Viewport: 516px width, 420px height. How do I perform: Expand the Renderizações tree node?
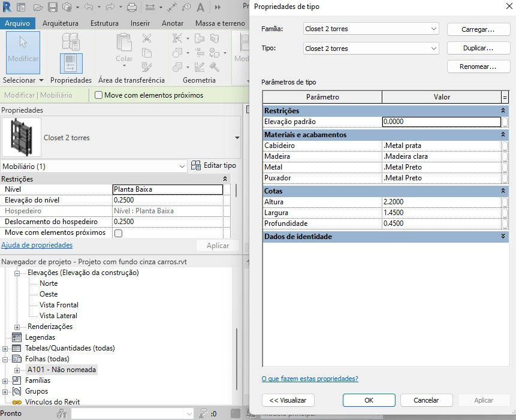tap(17, 327)
